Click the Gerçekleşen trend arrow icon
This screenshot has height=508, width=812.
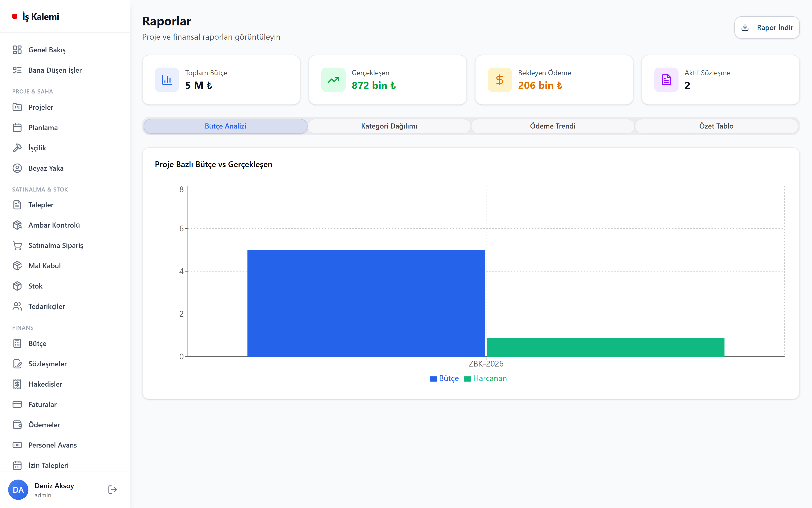coord(333,80)
